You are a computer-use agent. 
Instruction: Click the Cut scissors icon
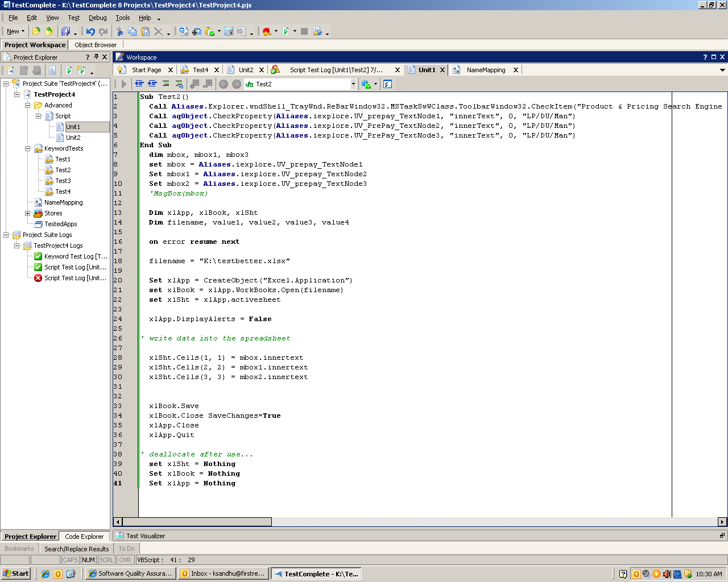[119, 32]
